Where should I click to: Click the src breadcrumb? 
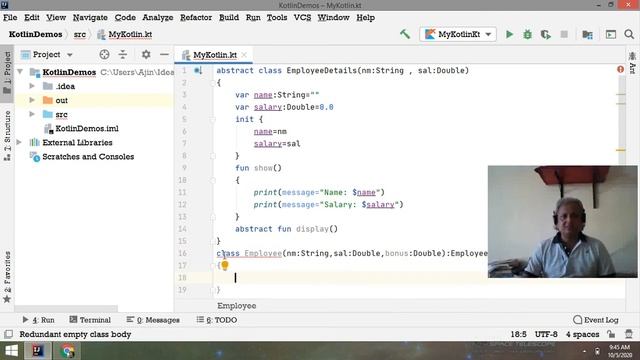pos(80,34)
